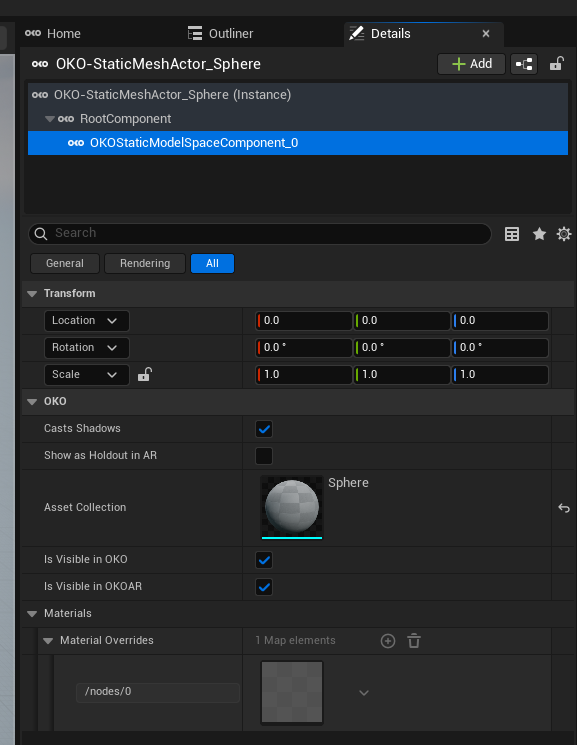Viewport: 577px width, 745px height.
Task: Select the All filter button
Action: [212, 263]
